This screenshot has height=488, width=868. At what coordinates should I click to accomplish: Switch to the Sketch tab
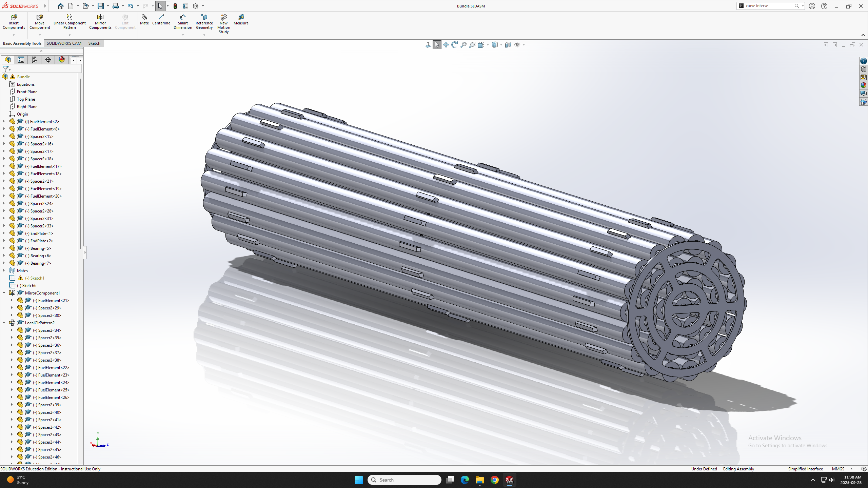(x=94, y=43)
